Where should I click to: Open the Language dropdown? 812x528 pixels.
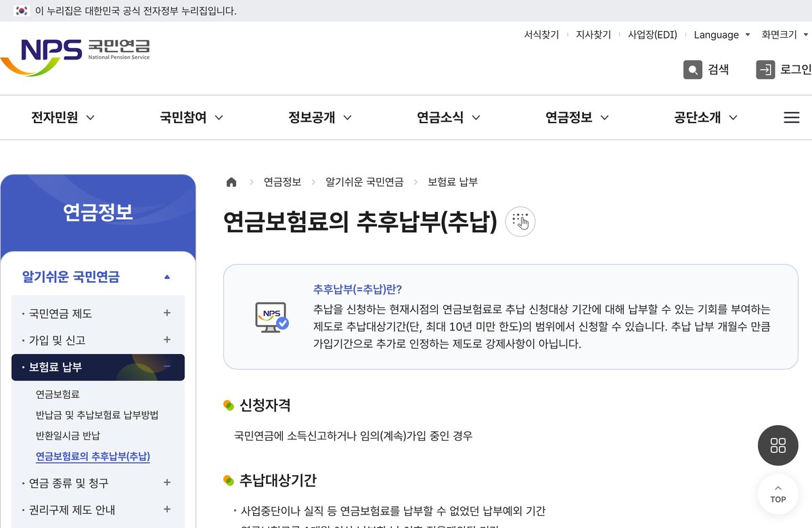722,35
